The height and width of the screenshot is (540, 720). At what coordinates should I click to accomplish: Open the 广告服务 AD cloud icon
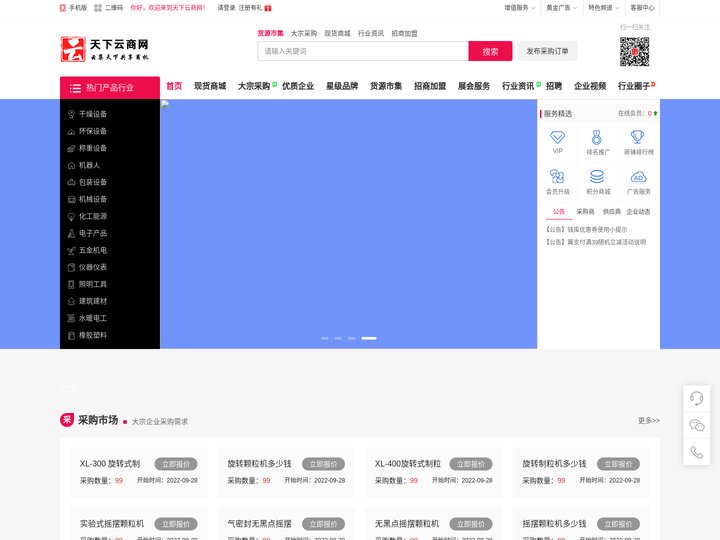[x=638, y=177]
